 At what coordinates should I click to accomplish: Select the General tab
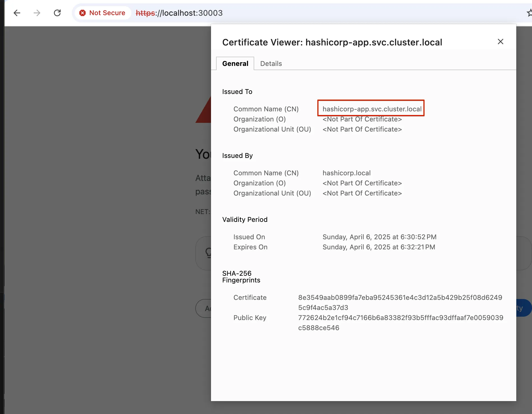click(235, 64)
